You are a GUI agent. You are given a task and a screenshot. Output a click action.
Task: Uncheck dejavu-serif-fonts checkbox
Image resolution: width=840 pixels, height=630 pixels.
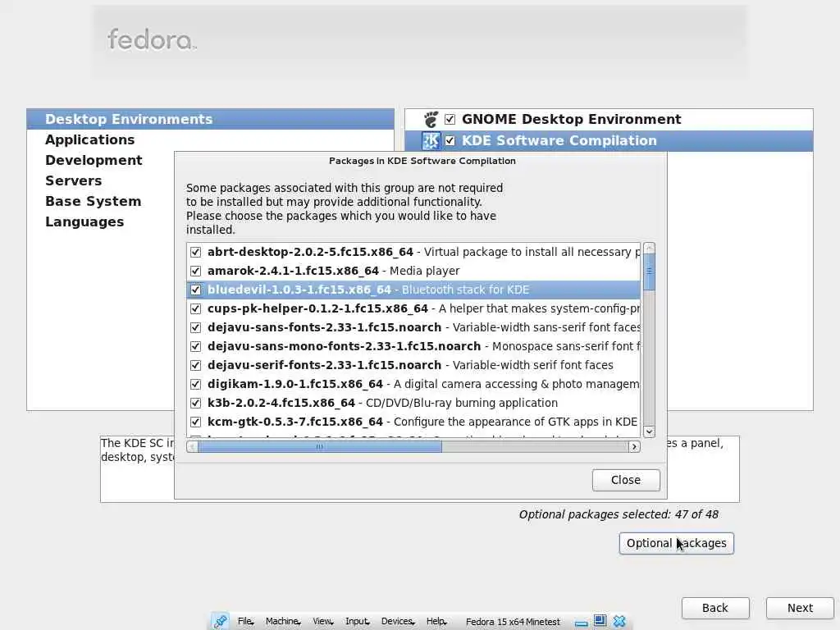pos(195,365)
